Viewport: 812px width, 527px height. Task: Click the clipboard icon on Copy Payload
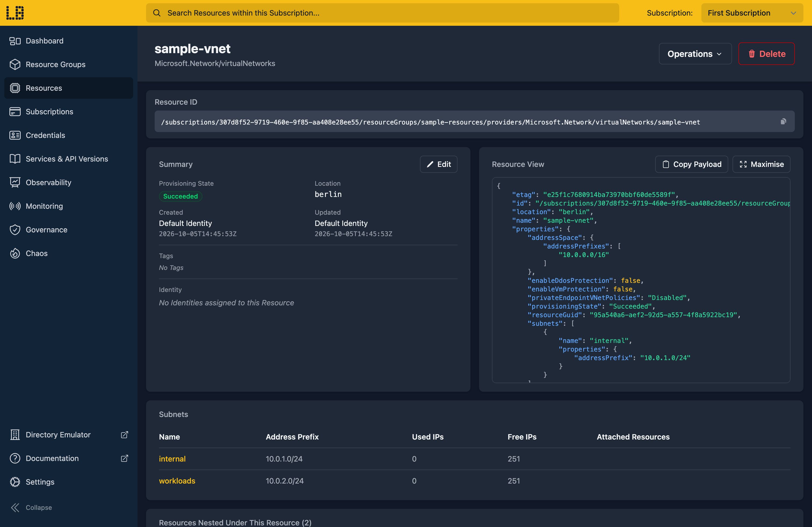pyautogui.click(x=666, y=164)
